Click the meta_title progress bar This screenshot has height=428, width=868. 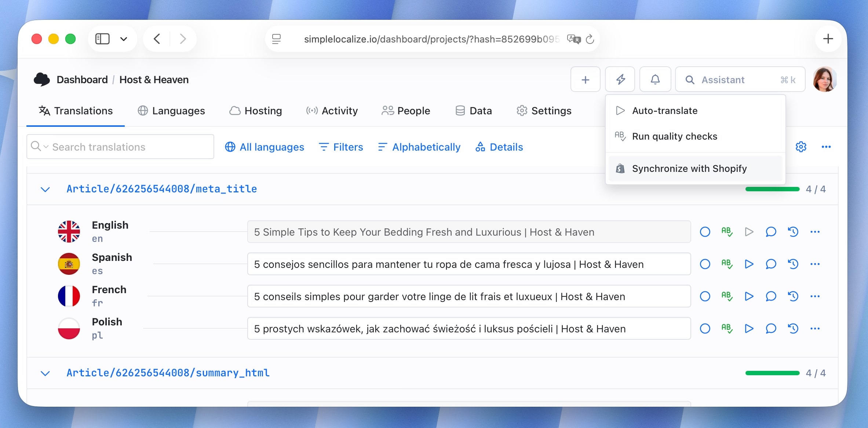click(772, 189)
